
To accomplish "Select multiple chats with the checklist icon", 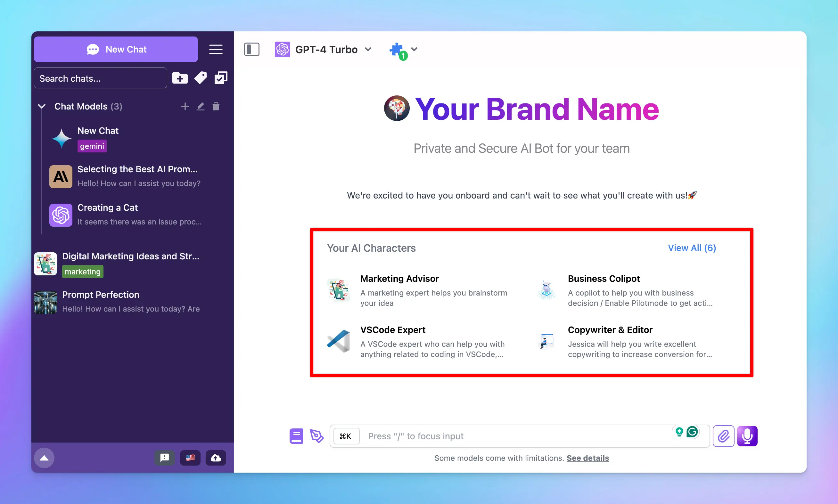I will tap(221, 78).
